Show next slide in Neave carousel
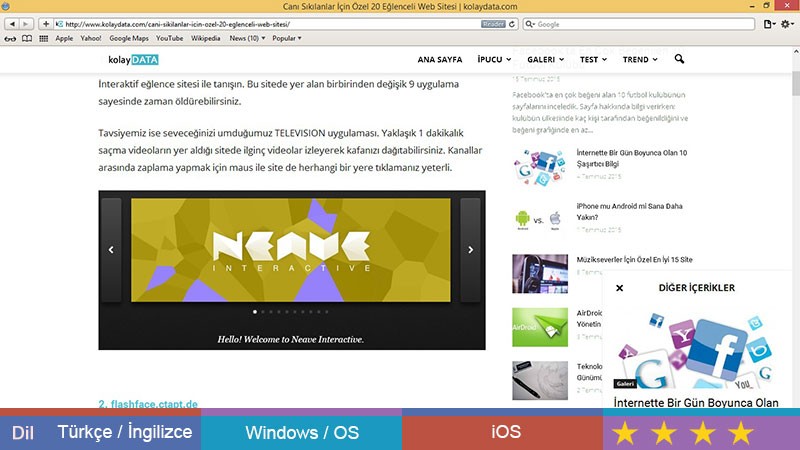This screenshot has height=450, width=800. click(470, 249)
